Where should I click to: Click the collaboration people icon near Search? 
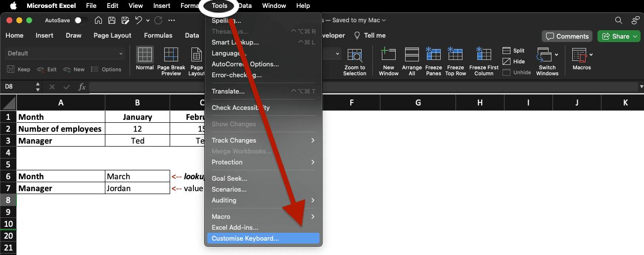(636, 20)
